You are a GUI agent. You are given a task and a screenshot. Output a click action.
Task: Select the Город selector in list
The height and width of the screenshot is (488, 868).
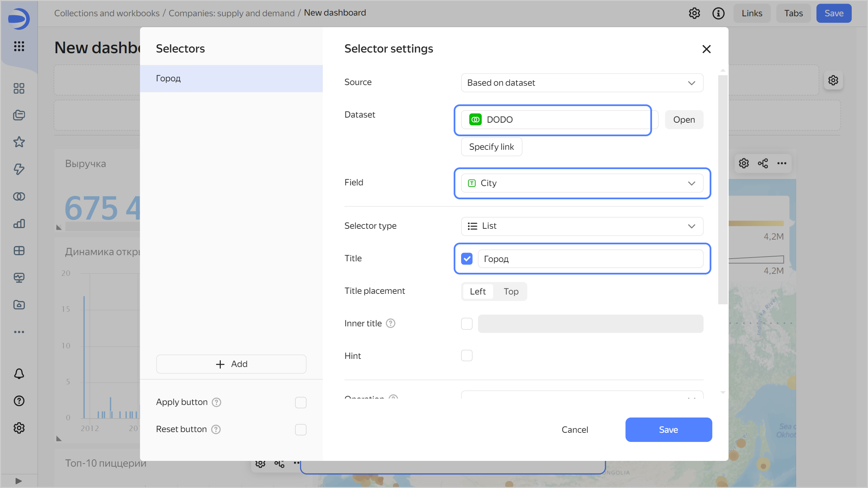[x=231, y=78]
